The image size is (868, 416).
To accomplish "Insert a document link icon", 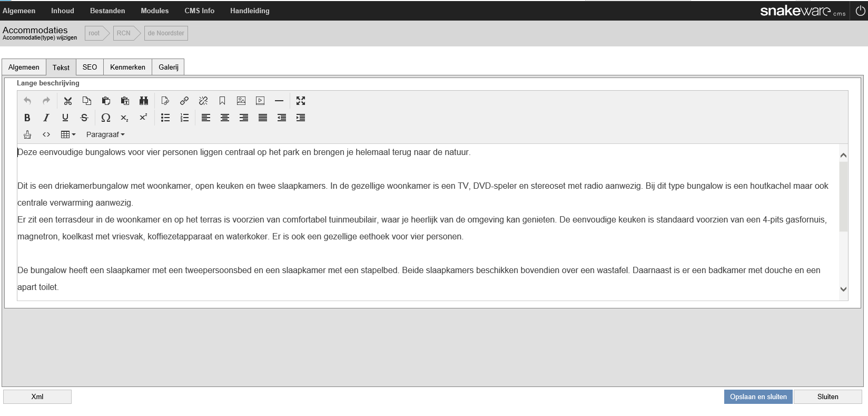I will tap(165, 101).
